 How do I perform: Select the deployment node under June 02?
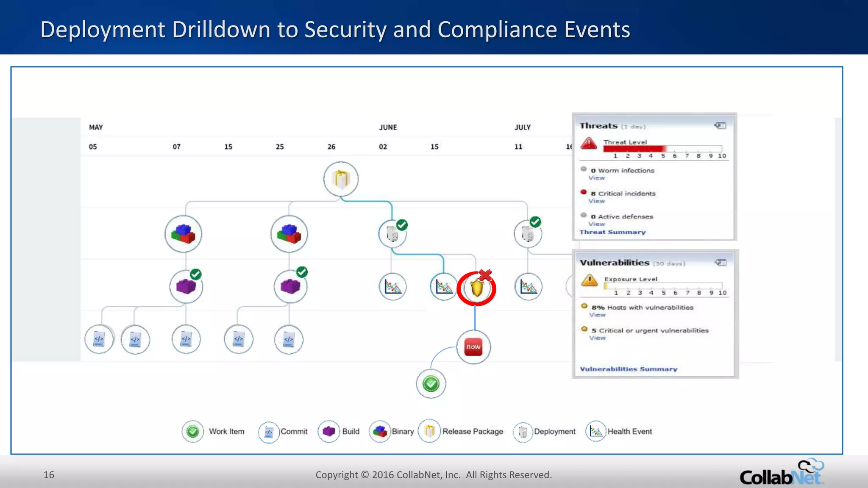click(x=392, y=233)
